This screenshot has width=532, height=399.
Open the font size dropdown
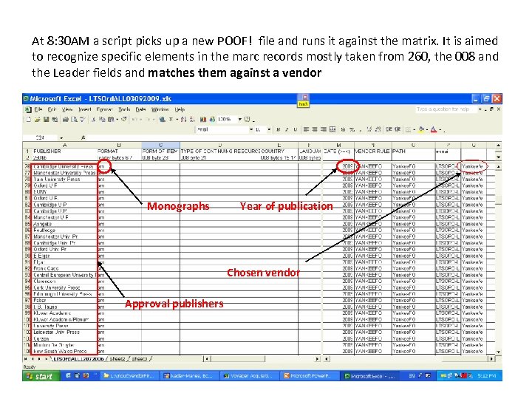[x=269, y=129]
